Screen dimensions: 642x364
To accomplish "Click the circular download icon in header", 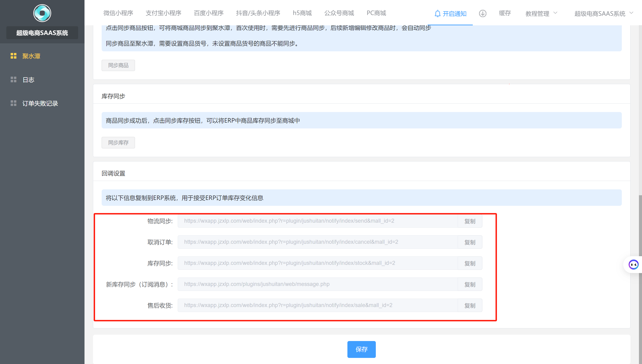I will click(483, 14).
